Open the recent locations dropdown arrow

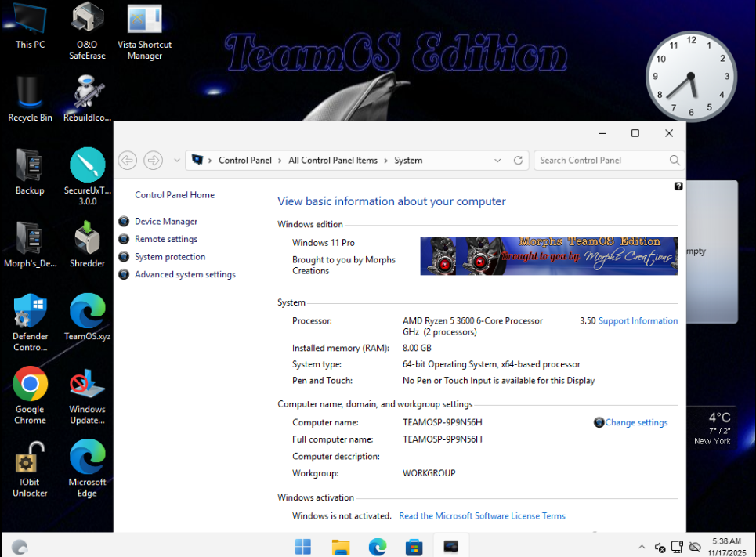click(177, 161)
